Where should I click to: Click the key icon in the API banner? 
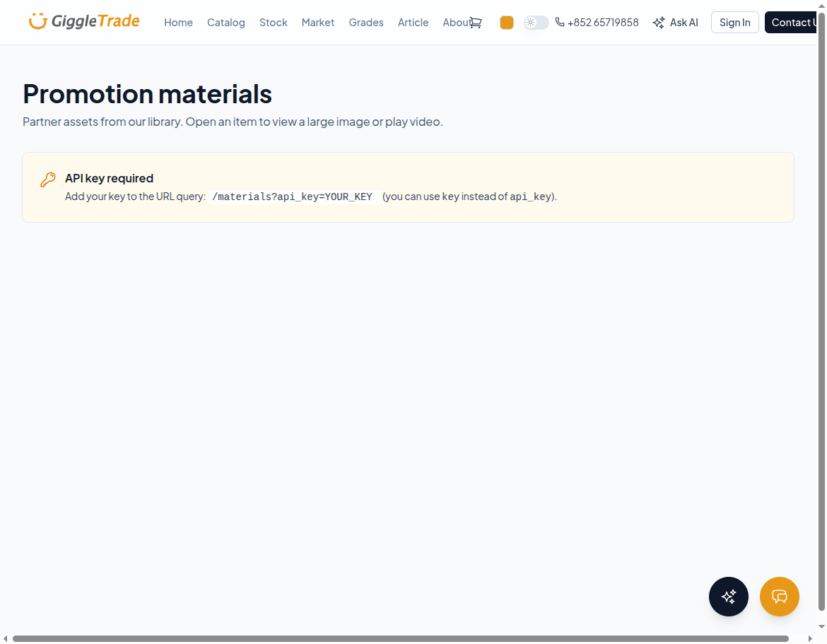tap(47, 179)
